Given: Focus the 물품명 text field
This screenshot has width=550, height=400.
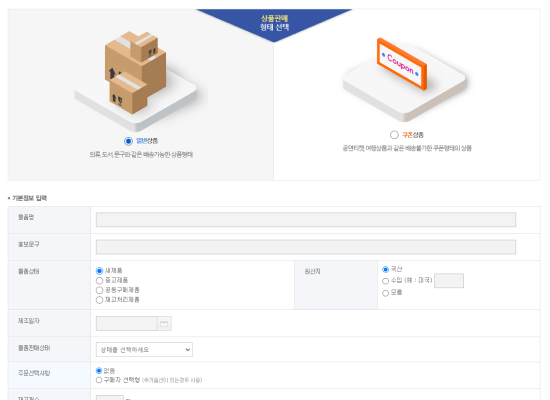Looking at the screenshot, I should point(306,220).
